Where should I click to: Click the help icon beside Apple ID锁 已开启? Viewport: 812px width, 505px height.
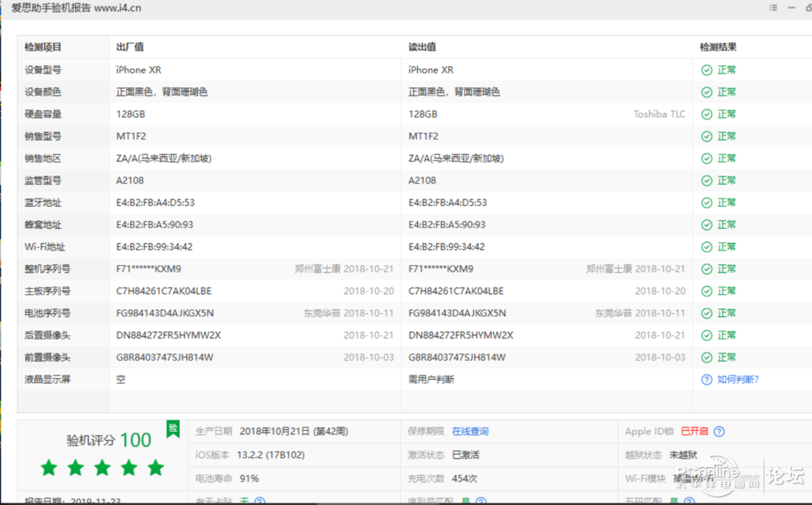click(x=719, y=432)
